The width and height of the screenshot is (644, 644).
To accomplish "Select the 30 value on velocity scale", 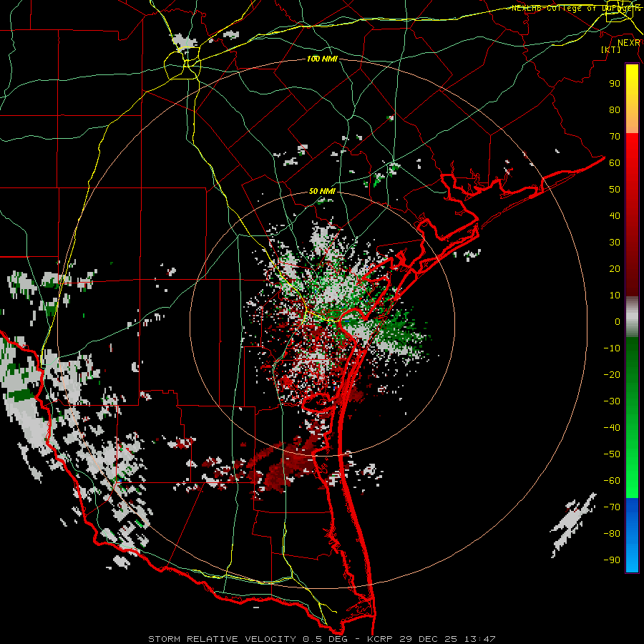I will (x=615, y=243).
